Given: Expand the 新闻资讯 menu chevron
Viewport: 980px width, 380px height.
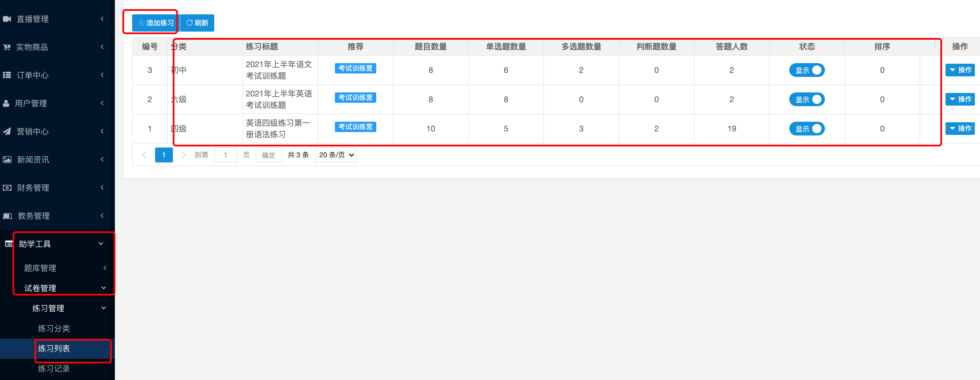Looking at the screenshot, I should [102, 159].
